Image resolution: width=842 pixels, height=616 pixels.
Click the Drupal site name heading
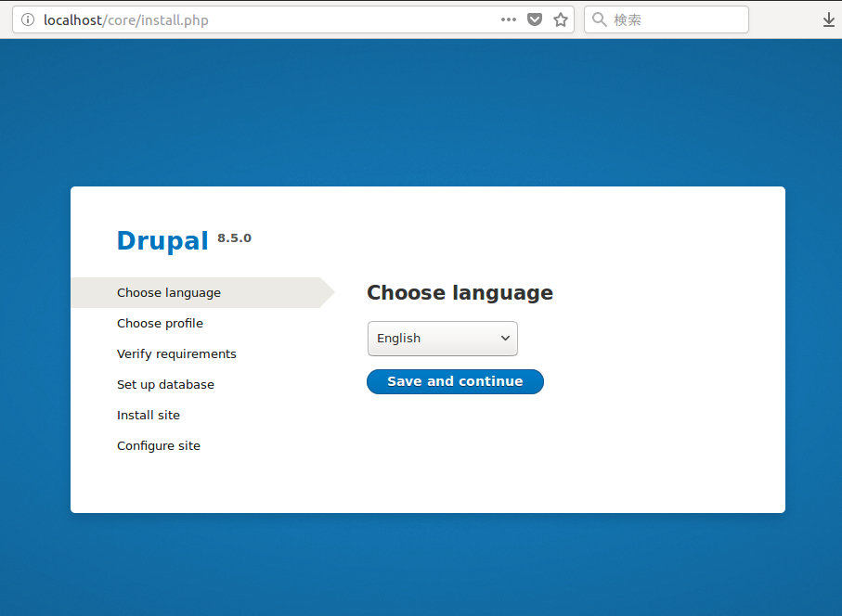click(162, 240)
